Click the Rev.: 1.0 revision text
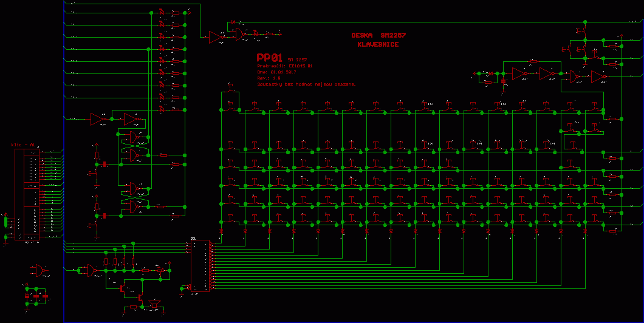Image resolution: width=644 pixels, height=323 pixels. pos(269,78)
